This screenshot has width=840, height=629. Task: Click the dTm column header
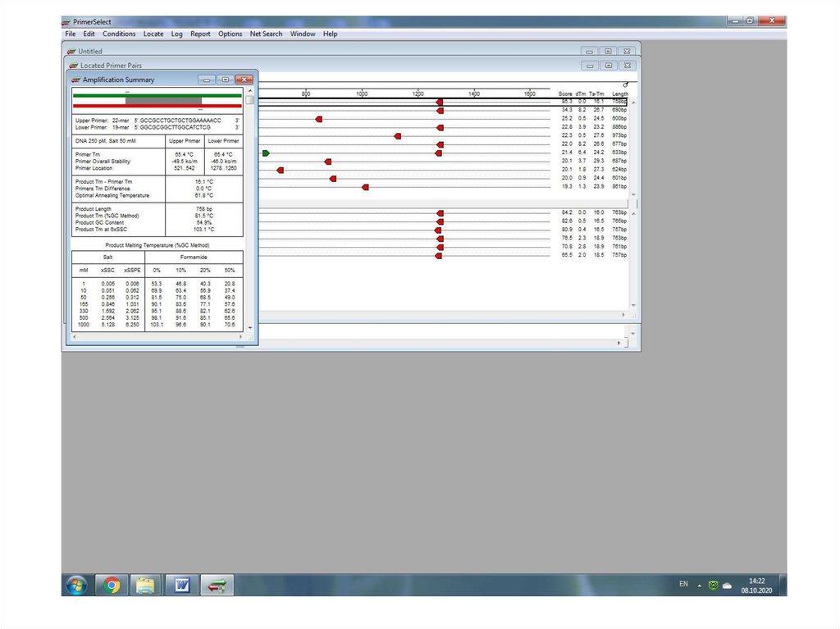point(581,93)
